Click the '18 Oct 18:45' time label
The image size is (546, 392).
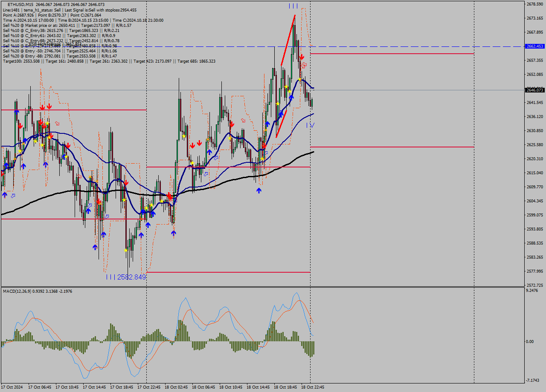[x=285, y=387]
